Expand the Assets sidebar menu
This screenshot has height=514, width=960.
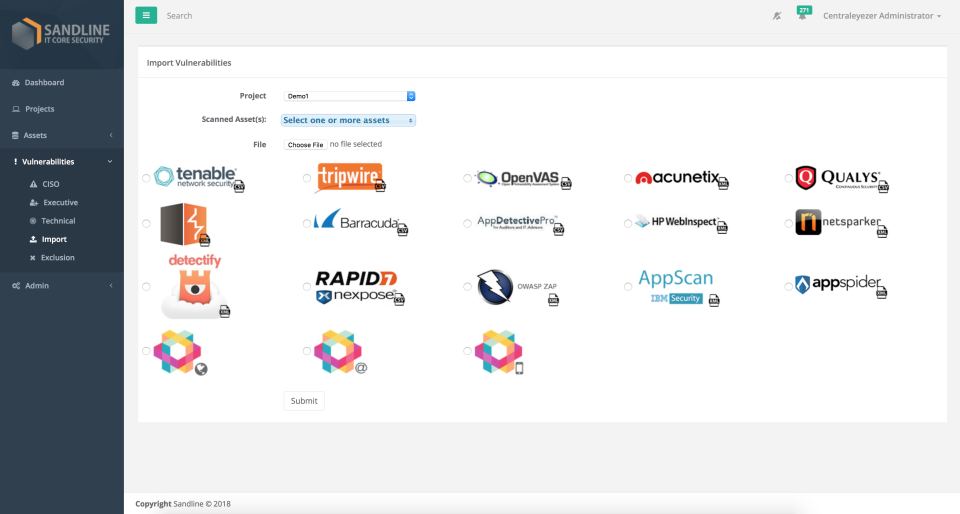point(62,135)
